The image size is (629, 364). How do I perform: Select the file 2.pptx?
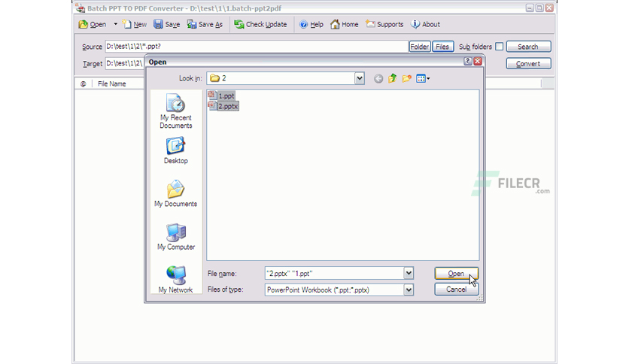click(x=223, y=106)
